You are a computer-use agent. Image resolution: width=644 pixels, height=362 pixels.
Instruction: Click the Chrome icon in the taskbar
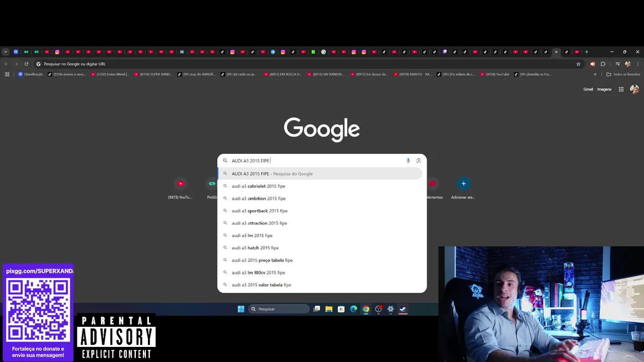pos(366,309)
